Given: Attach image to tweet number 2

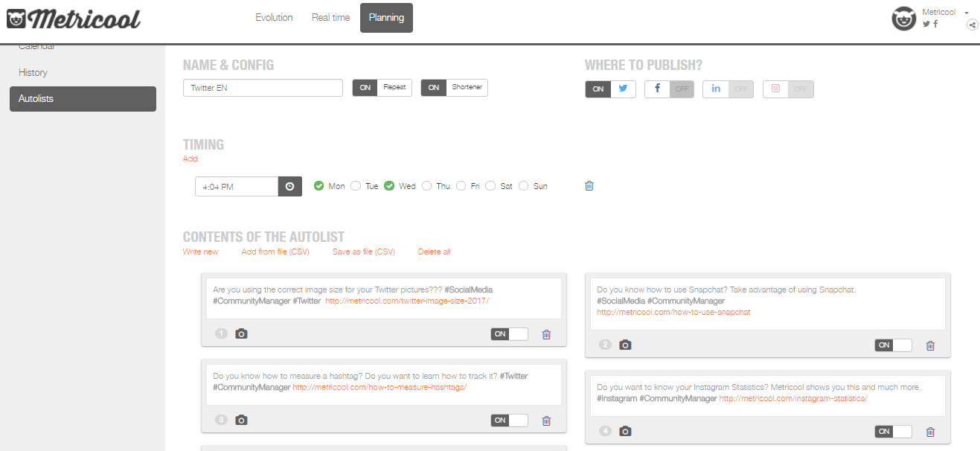Looking at the screenshot, I should 625,345.
